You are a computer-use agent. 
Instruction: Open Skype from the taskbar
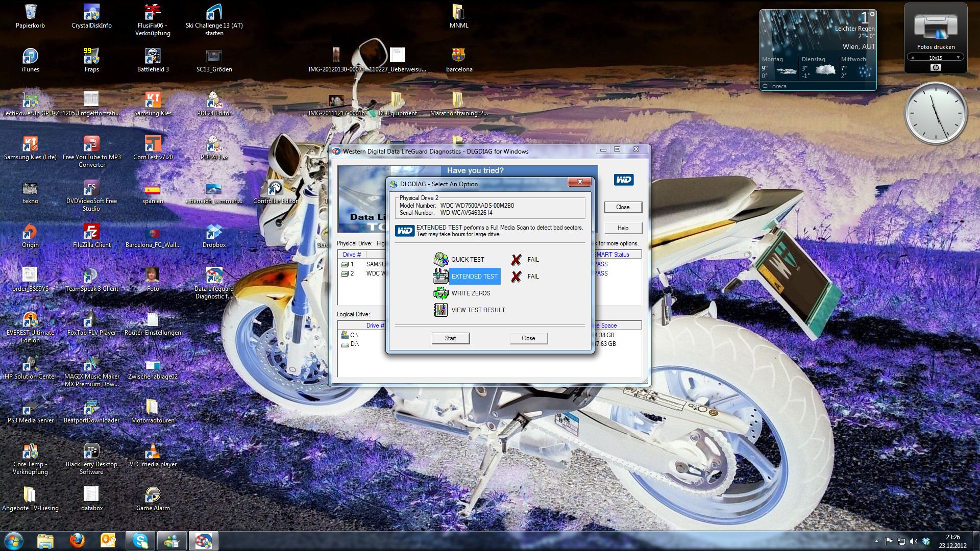[140, 540]
